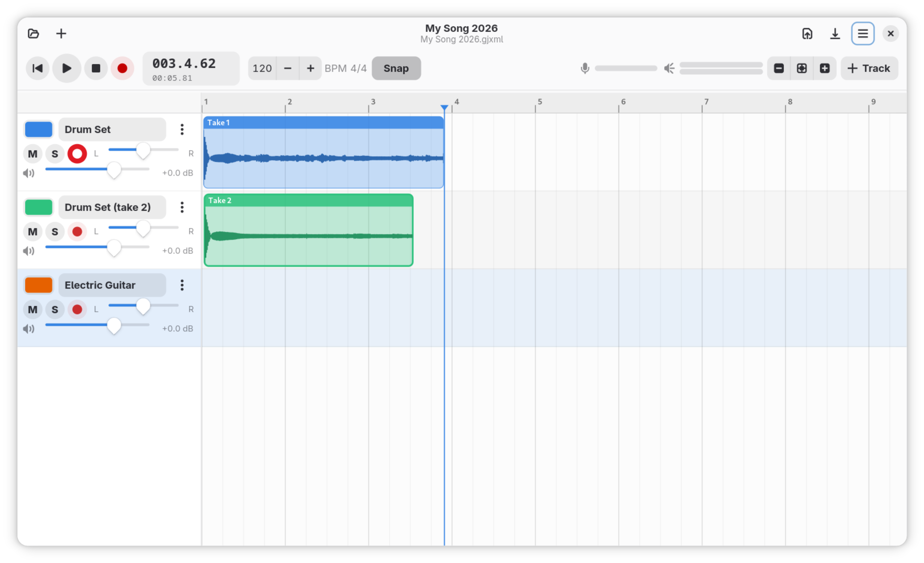The height and width of the screenshot is (563, 924).
Task: Select the Take 2 audio clip
Action: [308, 230]
